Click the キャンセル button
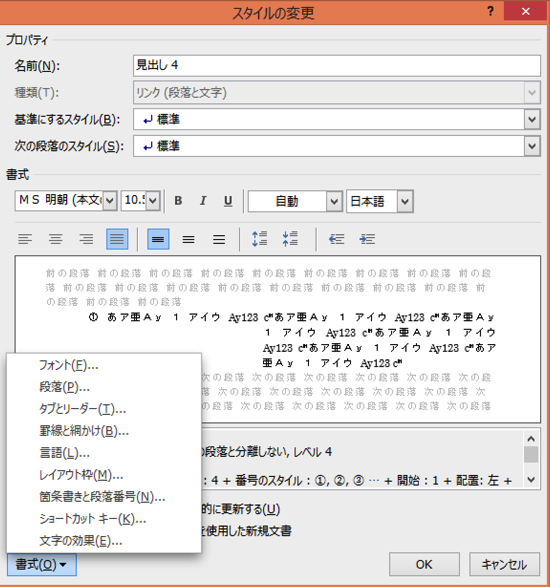The image size is (550, 587). [504, 564]
